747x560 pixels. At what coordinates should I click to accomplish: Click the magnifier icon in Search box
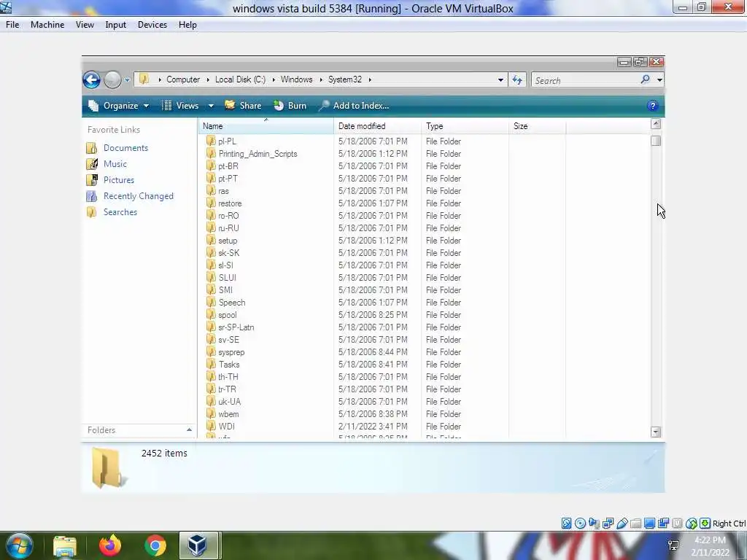click(645, 79)
